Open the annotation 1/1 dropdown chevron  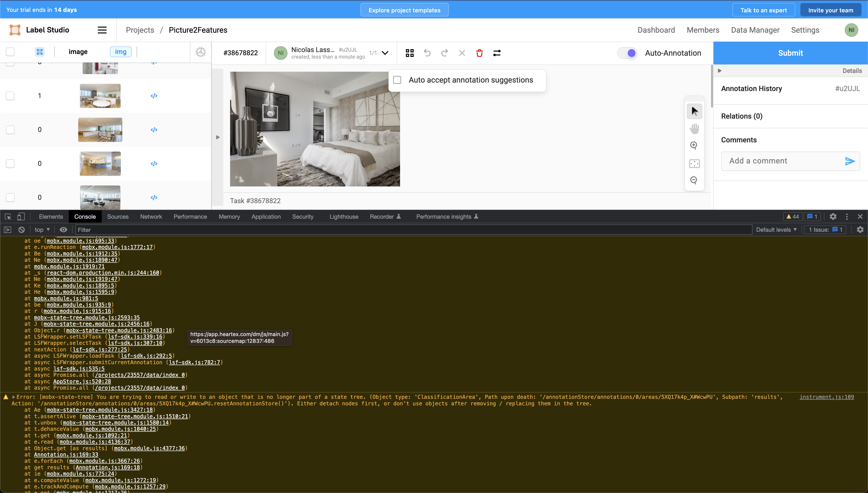coord(385,53)
